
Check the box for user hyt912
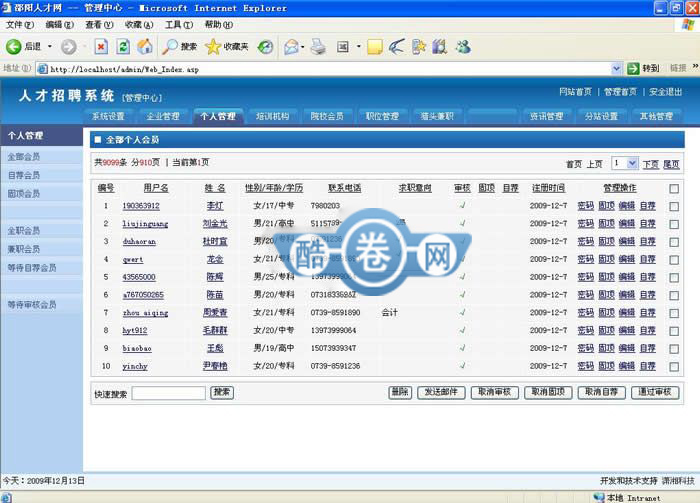(x=674, y=331)
